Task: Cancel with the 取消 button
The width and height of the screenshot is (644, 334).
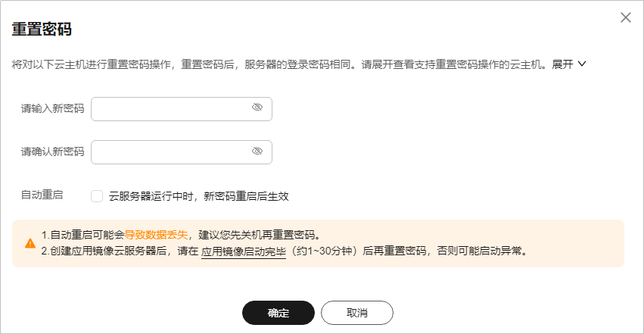Action: point(357,313)
